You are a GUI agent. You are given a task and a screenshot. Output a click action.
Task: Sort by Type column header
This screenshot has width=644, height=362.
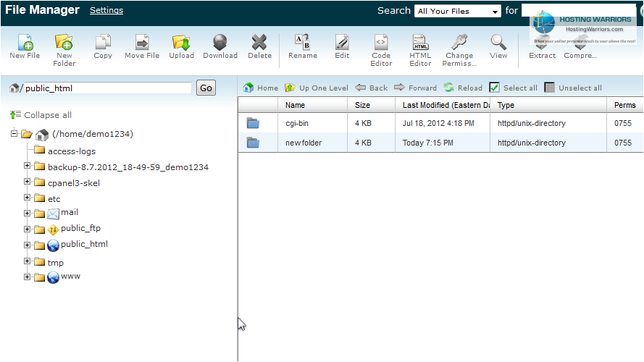click(x=548, y=105)
